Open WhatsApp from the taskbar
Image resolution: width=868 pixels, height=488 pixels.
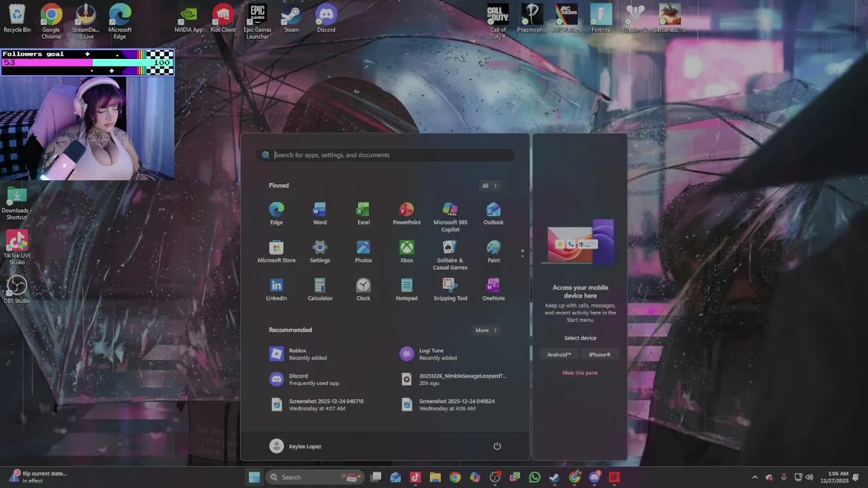[x=535, y=477]
